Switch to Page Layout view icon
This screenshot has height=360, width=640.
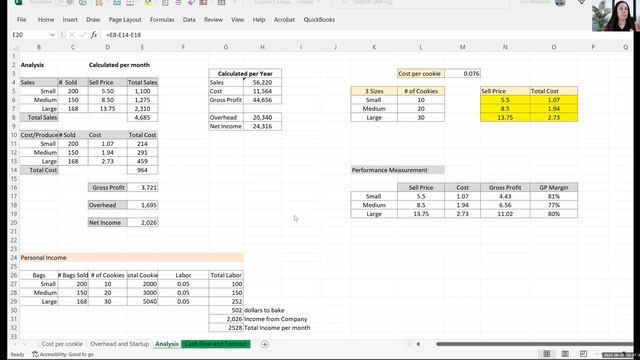pos(565,353)
